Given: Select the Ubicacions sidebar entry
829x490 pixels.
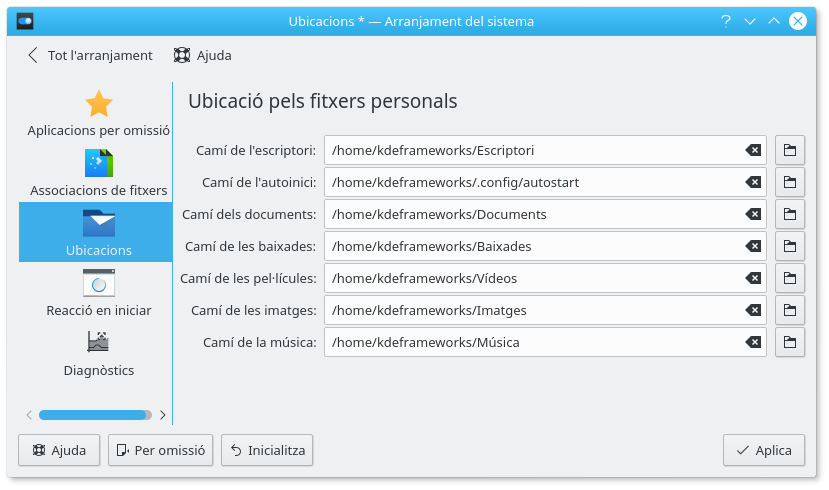Looking at the screenshot, I should [98, 232].
